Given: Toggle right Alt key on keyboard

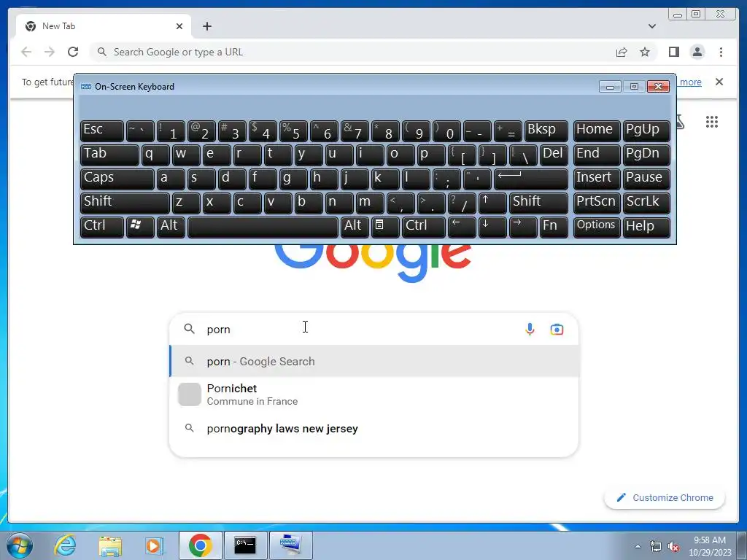Looking at the screenshot, I should click(x=355, y=227).
